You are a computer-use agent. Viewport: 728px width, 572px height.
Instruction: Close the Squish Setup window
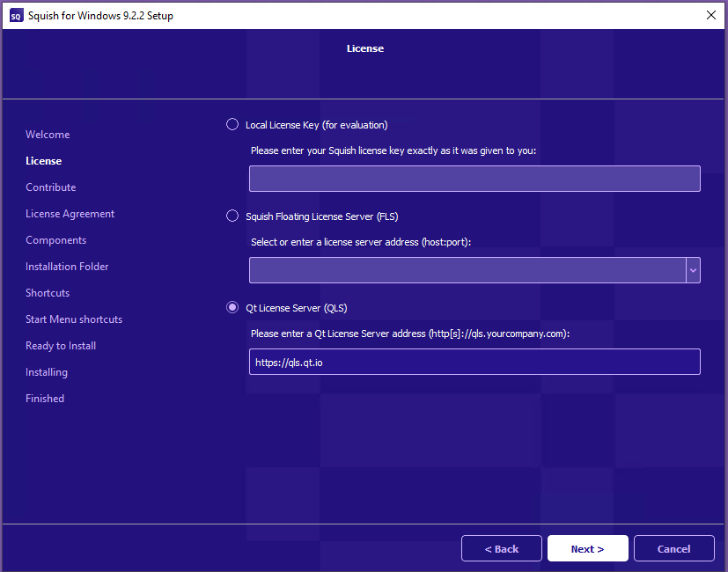click(710, 15)
